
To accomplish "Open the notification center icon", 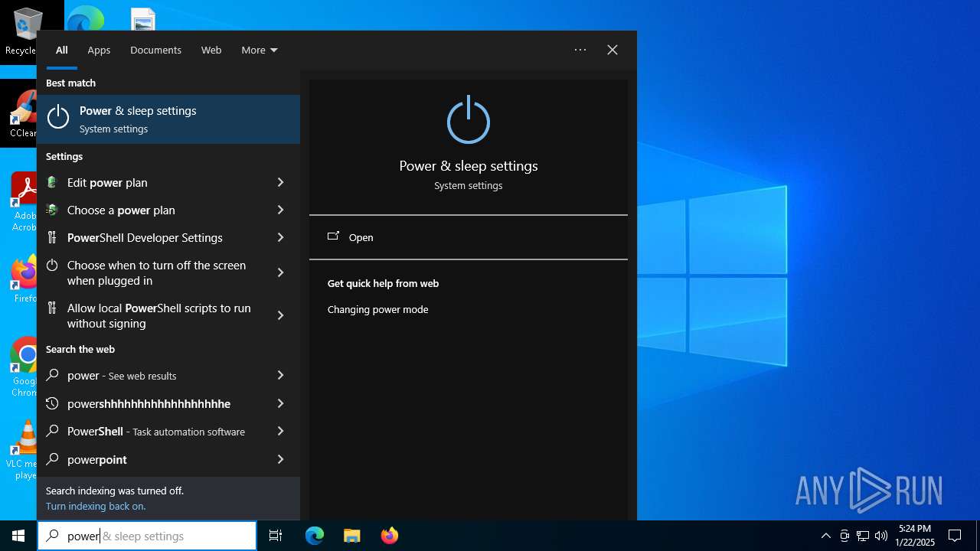I will [x=955, y=536].
